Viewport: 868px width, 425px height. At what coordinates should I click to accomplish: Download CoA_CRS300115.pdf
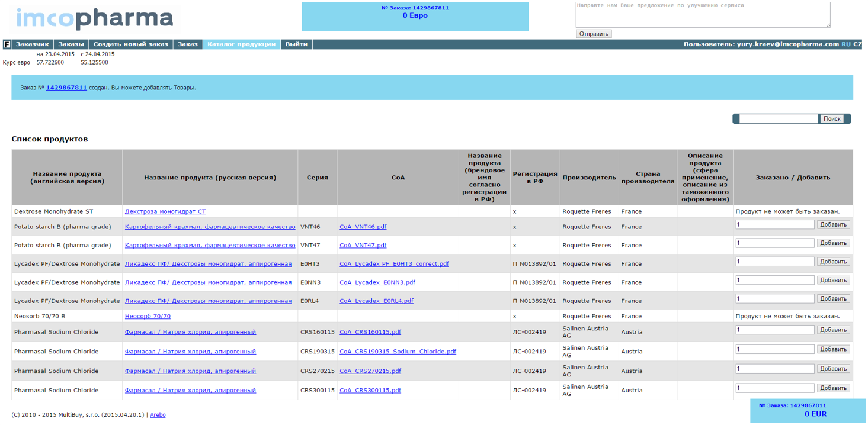click(370, 391)
